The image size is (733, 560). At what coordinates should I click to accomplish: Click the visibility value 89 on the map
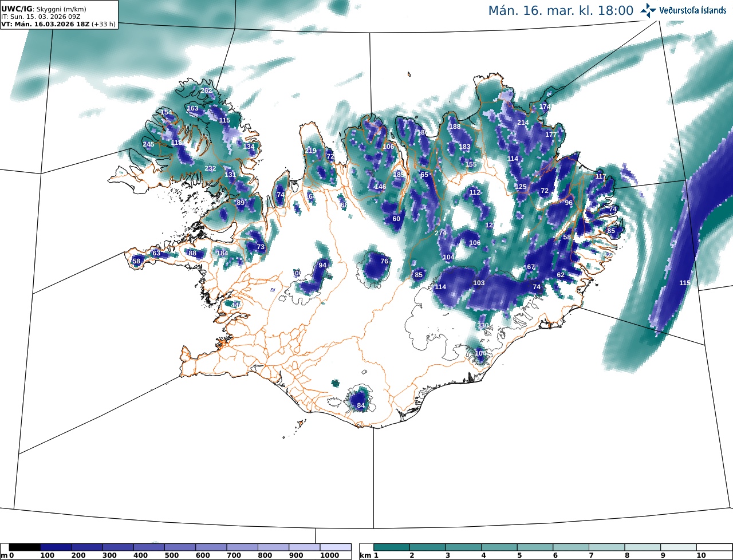tap(241, 203)
